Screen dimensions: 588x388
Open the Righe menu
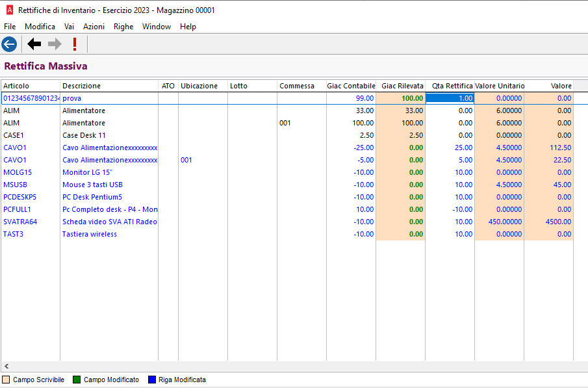123,27
